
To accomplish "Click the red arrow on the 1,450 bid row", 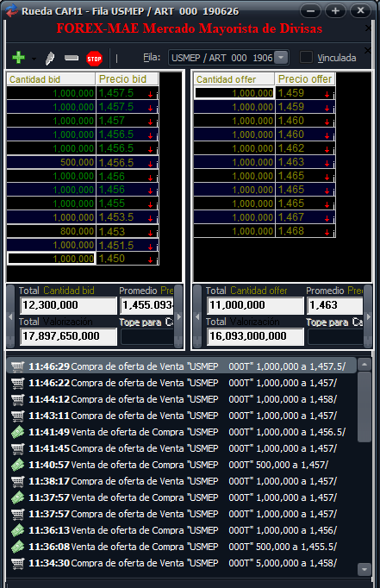I will tap(150, 260).
